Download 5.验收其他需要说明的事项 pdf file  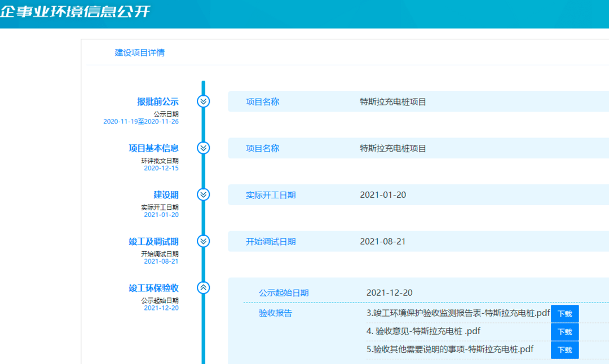(564, 350)
